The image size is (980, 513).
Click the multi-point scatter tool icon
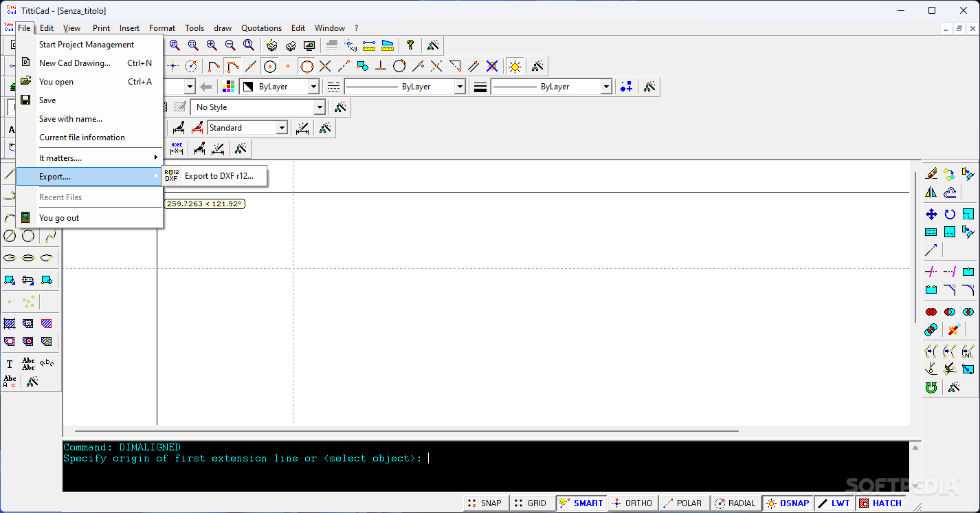pyautogui.click(x=28, y=301)
